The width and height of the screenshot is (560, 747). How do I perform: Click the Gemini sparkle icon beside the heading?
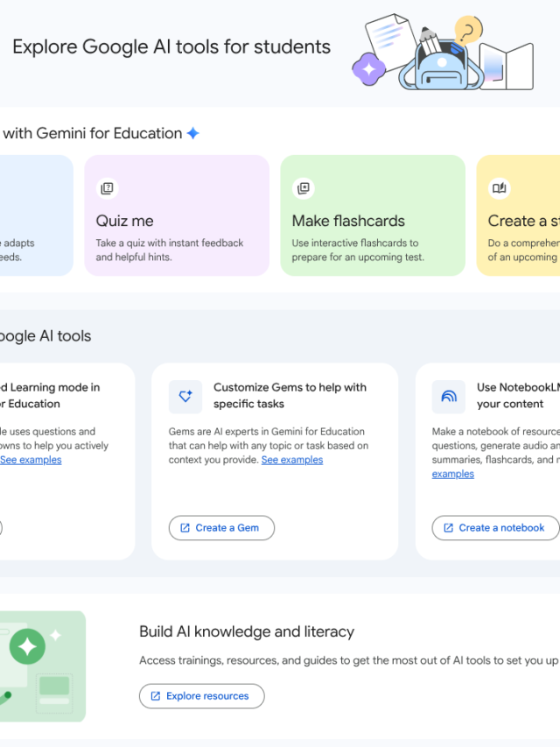(192, 134)
